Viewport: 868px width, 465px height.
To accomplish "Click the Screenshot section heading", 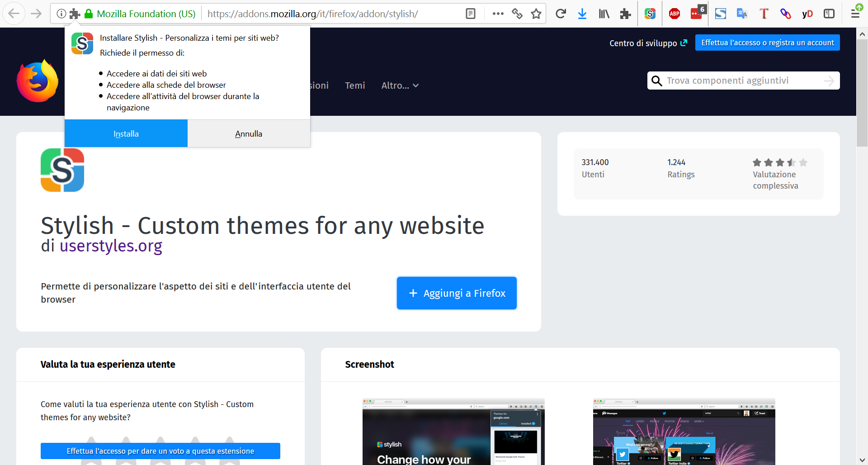I will coord(369,365).
